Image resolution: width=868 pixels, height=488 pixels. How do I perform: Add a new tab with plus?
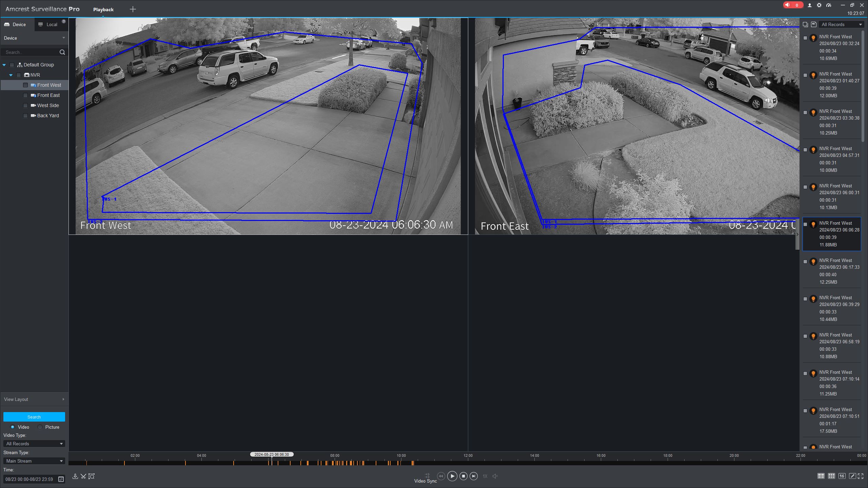tap(133, 9)
